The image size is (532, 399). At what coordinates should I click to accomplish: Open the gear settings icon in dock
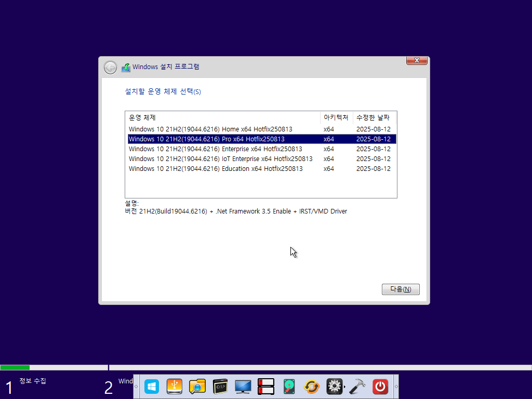[334, 387]
